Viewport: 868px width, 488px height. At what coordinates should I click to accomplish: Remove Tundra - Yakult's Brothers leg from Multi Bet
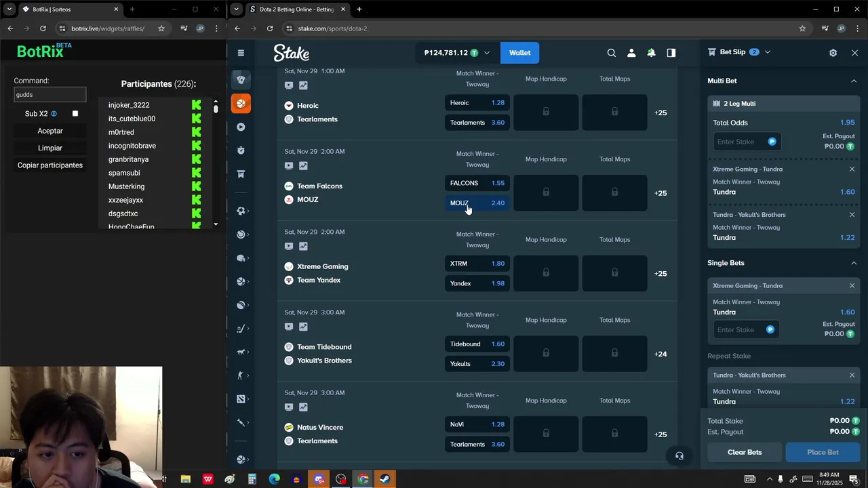(852, 215)
